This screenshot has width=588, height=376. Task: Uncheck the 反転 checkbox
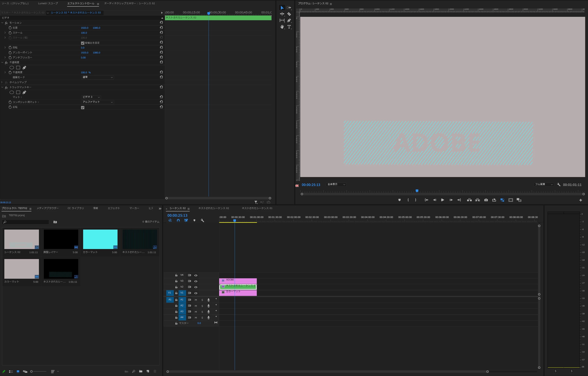click(83, 108)
